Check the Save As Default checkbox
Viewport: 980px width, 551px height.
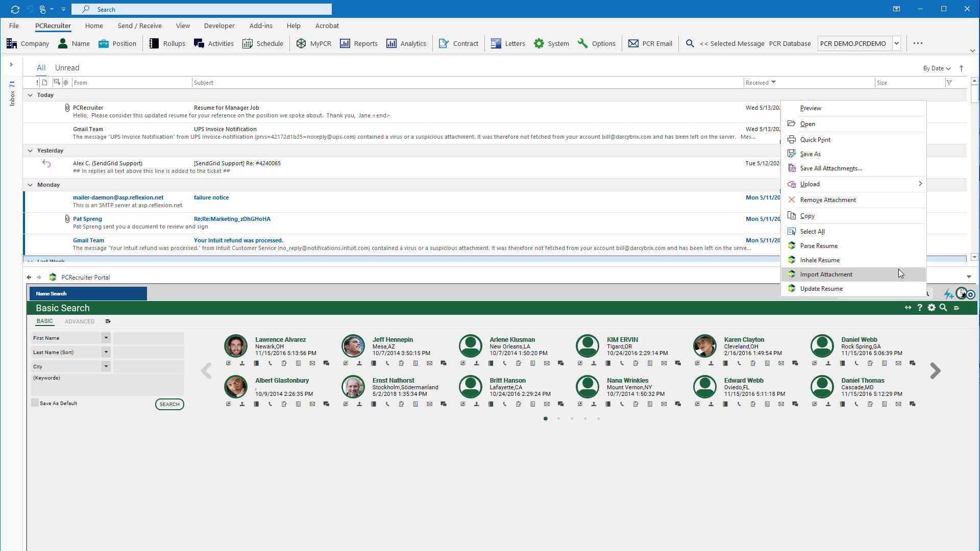tap(35, 403)
